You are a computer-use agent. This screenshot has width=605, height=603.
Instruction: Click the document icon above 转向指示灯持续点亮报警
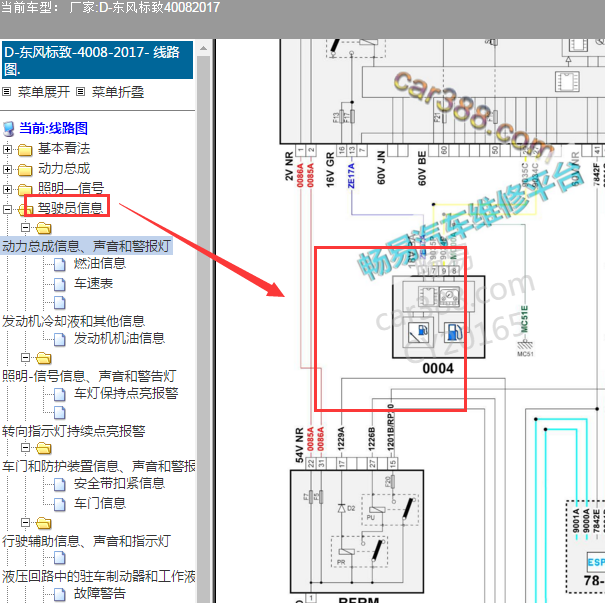pos(59,412)
